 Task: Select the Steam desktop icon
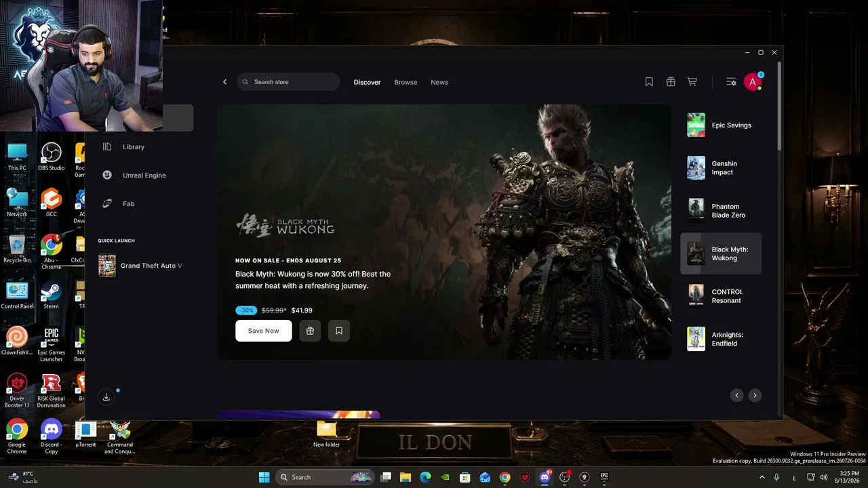point(52,295)
